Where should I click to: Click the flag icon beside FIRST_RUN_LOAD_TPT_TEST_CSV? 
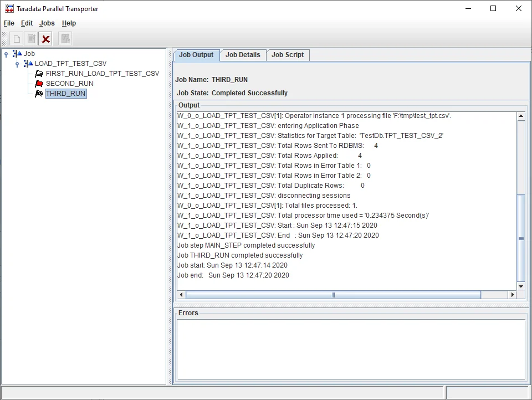[39, 74]
